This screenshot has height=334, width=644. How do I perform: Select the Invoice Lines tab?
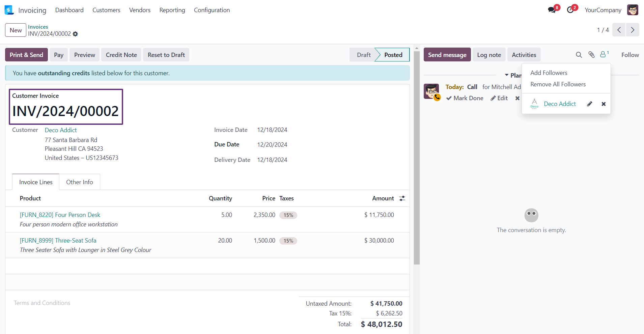36,182
